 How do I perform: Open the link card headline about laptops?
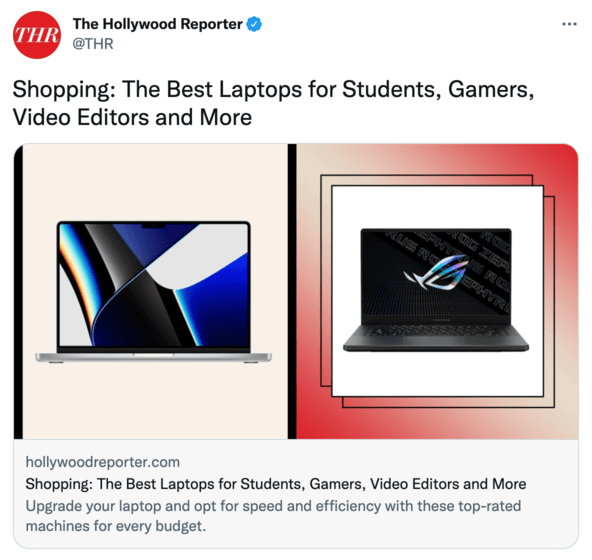tap(276, 484)
